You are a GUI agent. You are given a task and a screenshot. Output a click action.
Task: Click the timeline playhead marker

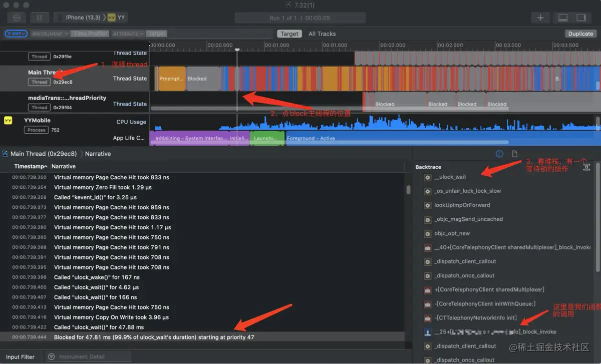[x=237, y=49]
